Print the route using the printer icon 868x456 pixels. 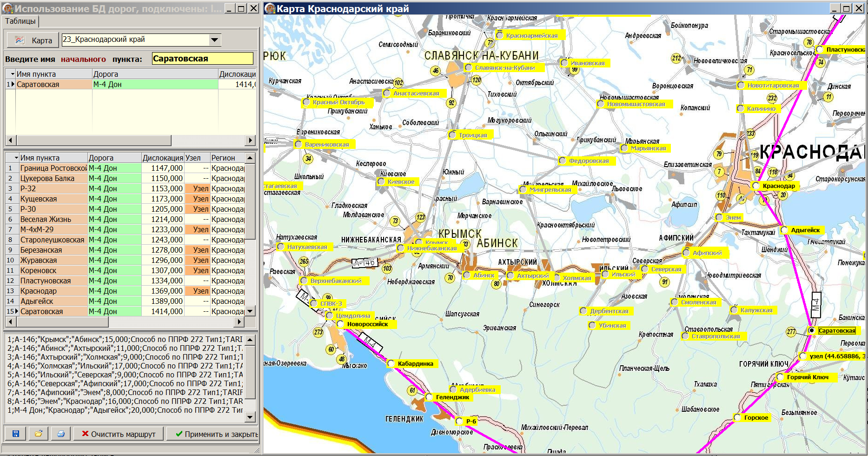coord(60,434)
